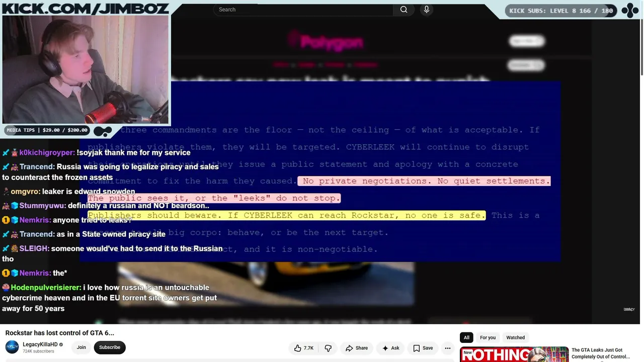Select the All recommendations chip
Screen dimensions: 644x362
click(466, 337)
